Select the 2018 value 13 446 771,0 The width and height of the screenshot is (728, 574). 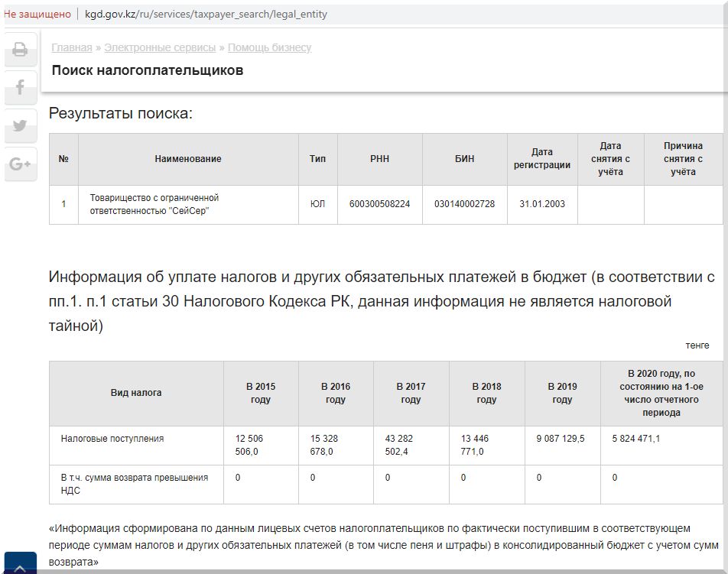[474, 446]
